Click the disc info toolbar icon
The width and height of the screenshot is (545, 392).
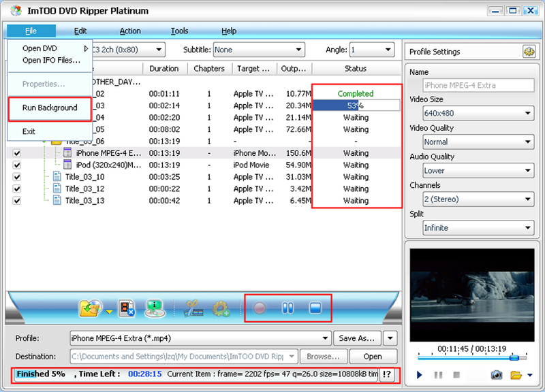coord(155,308)
